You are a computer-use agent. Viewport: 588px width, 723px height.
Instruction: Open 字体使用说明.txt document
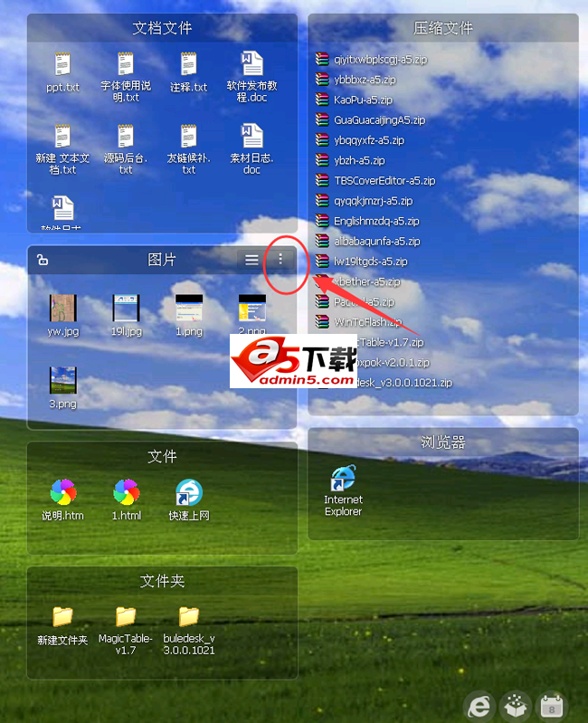coord(126,64)
